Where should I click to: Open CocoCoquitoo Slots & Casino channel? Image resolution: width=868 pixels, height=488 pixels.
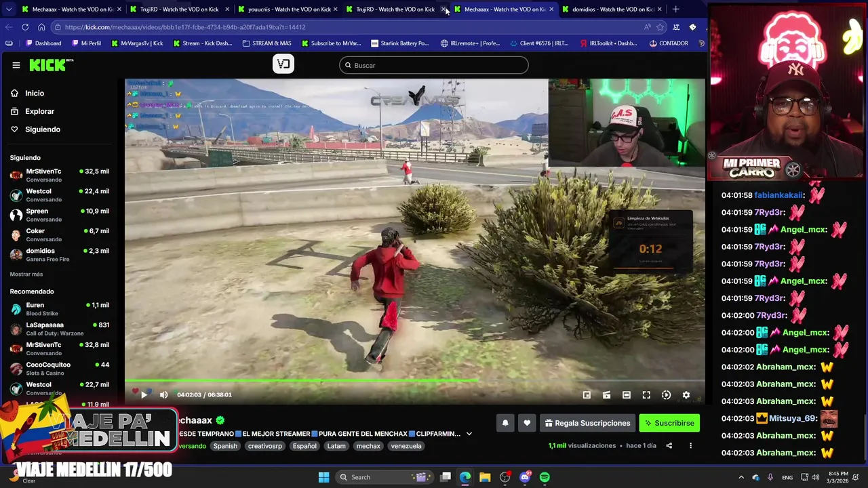(60, 368)
